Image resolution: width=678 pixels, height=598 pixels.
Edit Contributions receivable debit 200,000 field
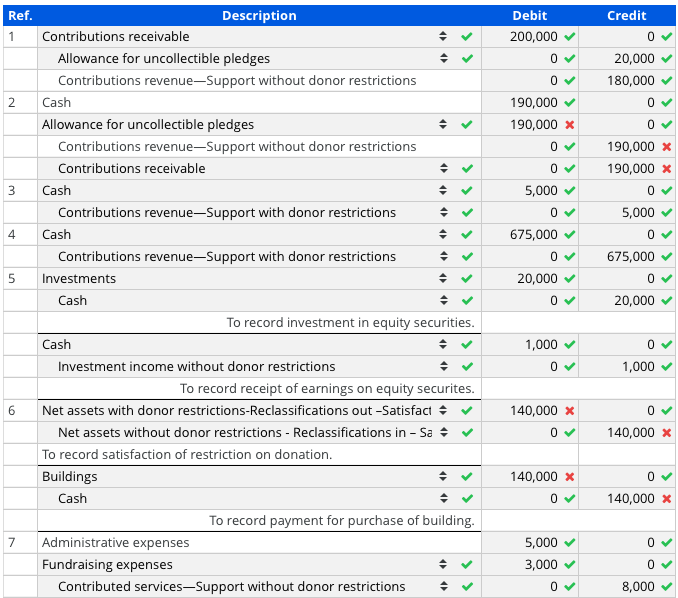click(x=530, y=37)
